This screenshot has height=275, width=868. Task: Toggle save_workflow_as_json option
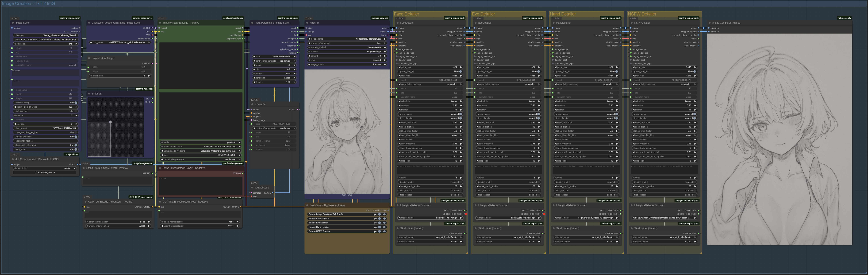click(x=76, y=132)
